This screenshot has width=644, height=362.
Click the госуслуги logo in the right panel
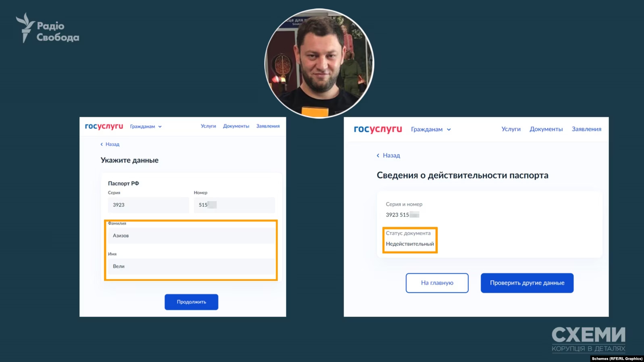coord(378,129)
